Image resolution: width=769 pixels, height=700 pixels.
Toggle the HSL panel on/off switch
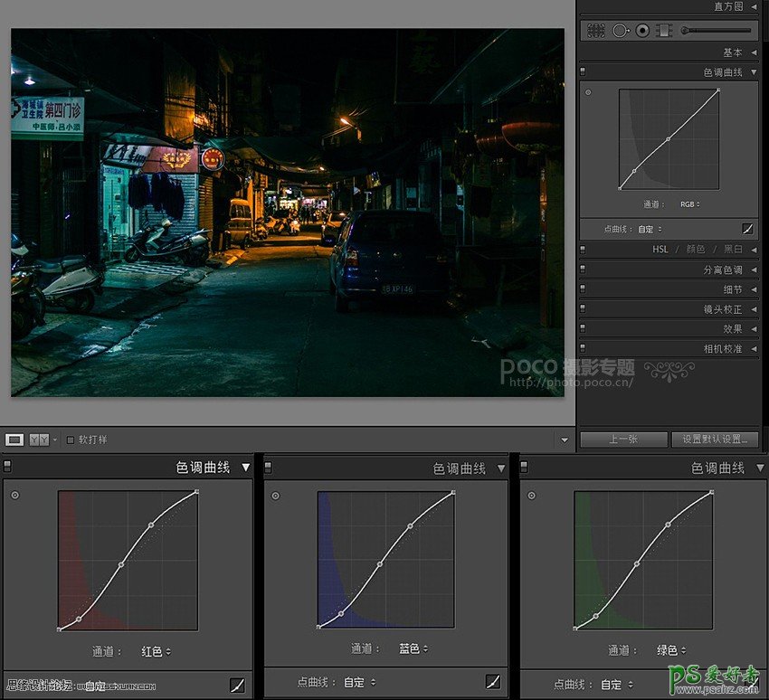click(x=584, y=250)
